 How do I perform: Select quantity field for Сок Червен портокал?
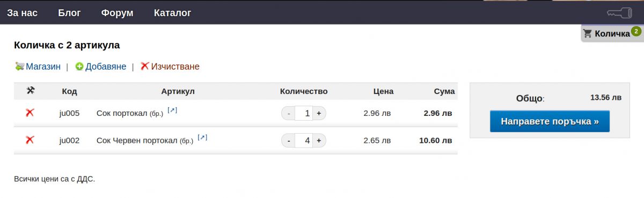(x=304, y=141)
